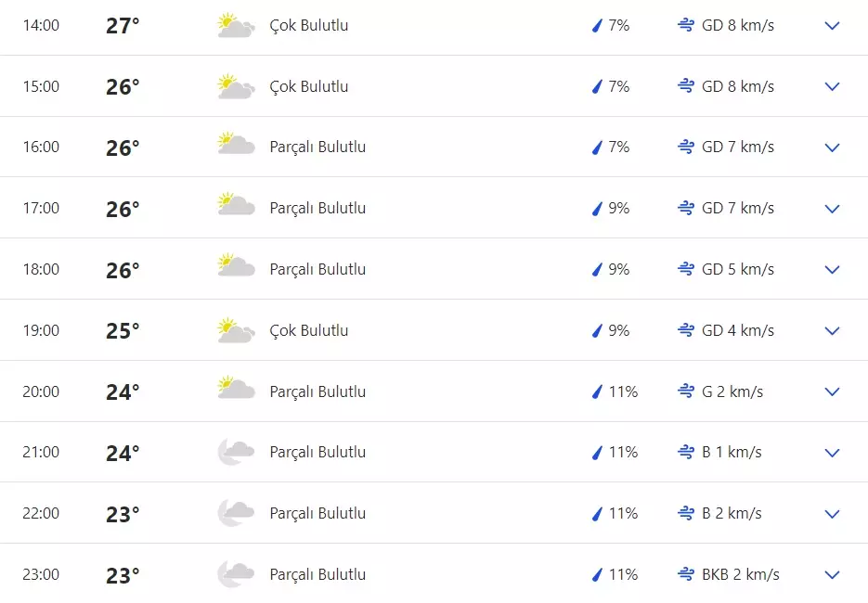The image size is (868, 603).
Task: Click the moon cloud icon at 21:00
Action: tap(236, 453)
